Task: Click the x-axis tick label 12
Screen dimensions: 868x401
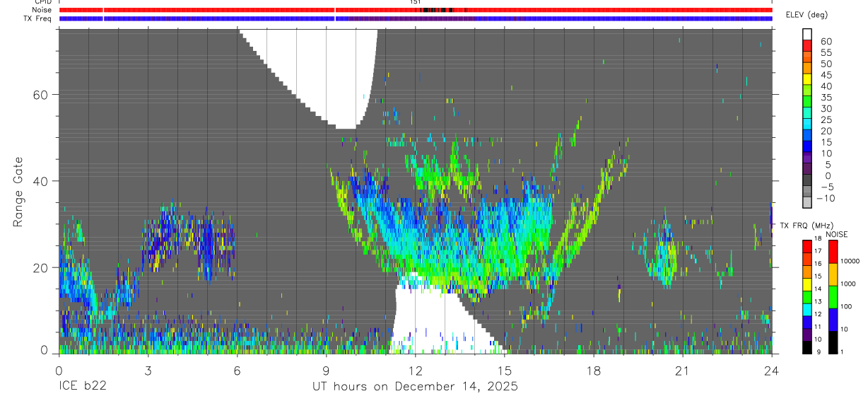Action: [x=415, y=370]
